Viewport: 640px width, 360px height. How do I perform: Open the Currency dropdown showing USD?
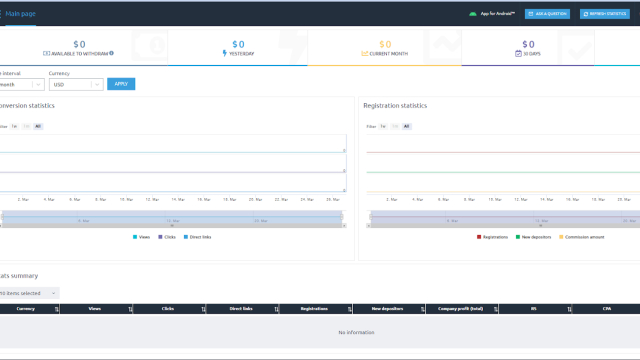(x=76, y=84)
